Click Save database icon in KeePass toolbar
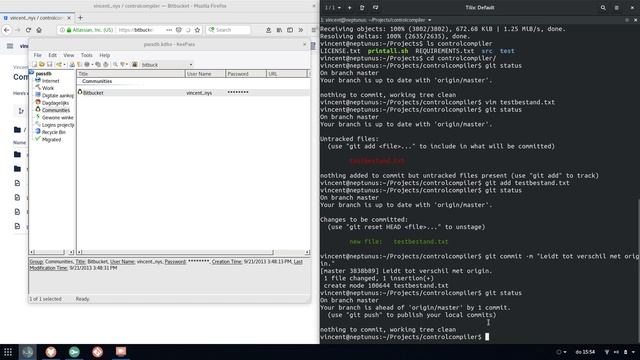The height and width of the screenshot is (360, 640). tap(49, 64)
